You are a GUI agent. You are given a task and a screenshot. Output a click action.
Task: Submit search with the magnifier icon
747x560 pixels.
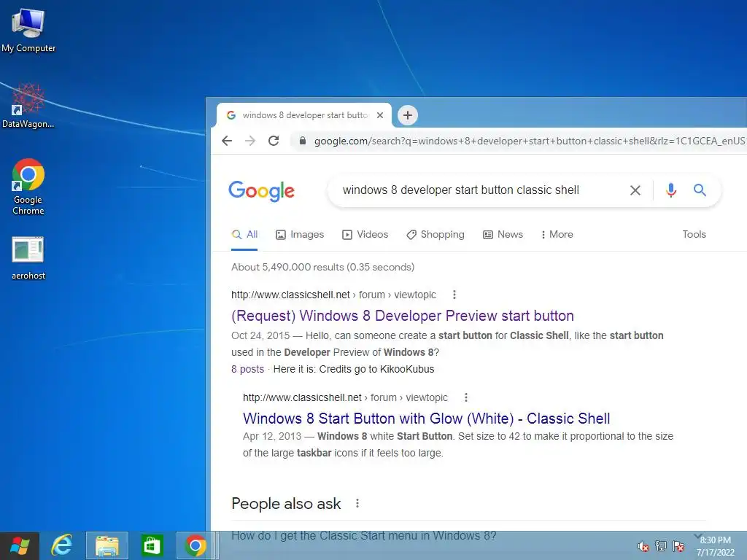coord(700,190)
